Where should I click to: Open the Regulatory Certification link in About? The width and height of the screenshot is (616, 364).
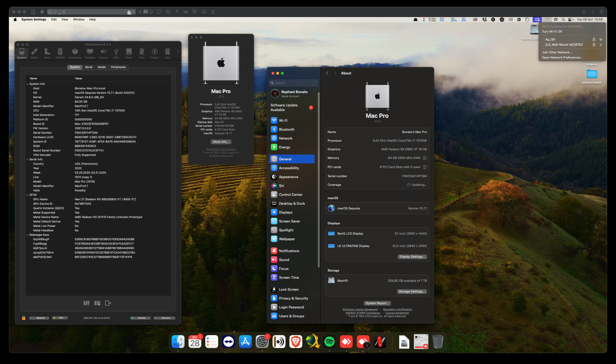397,309
